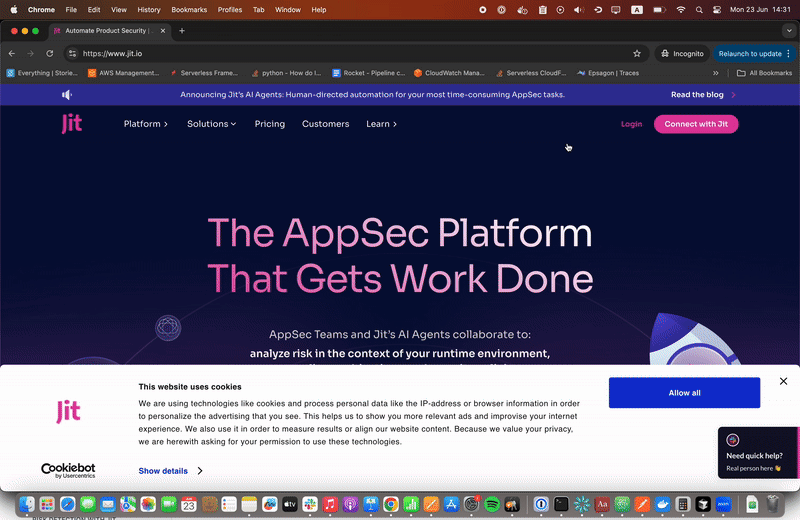
Task: Open Control Center in the menu bar
Action: (717, 10)
